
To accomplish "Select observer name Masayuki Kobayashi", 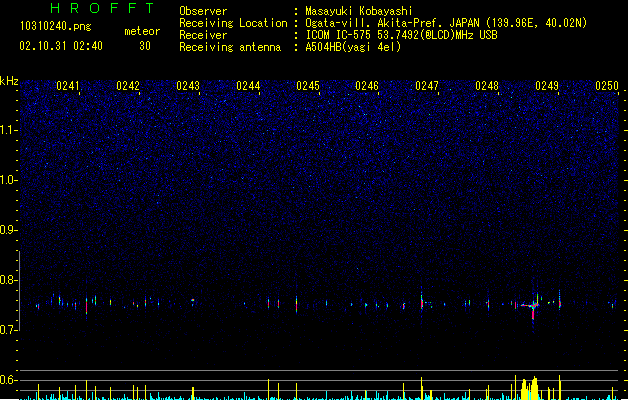I will (x=359, y=11).
